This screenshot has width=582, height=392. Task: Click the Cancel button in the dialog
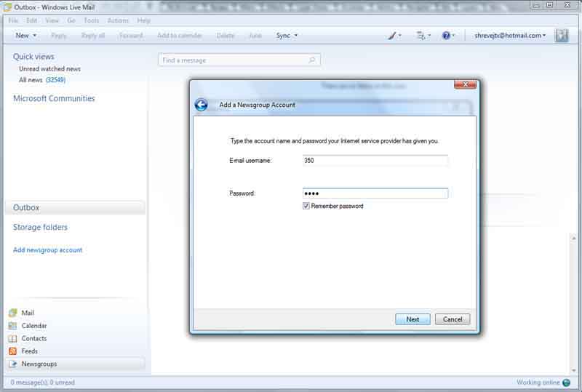coord(453,319)
